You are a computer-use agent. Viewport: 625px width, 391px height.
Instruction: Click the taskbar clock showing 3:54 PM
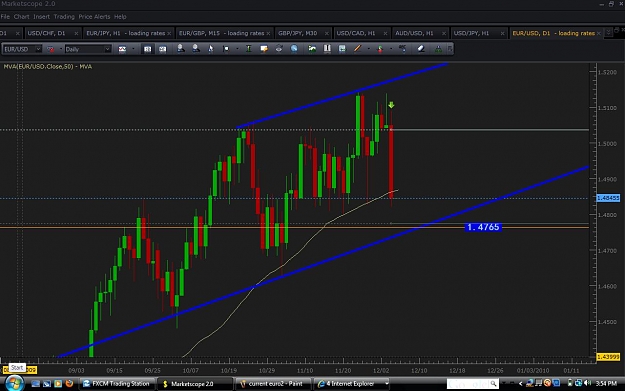point(606,383)
